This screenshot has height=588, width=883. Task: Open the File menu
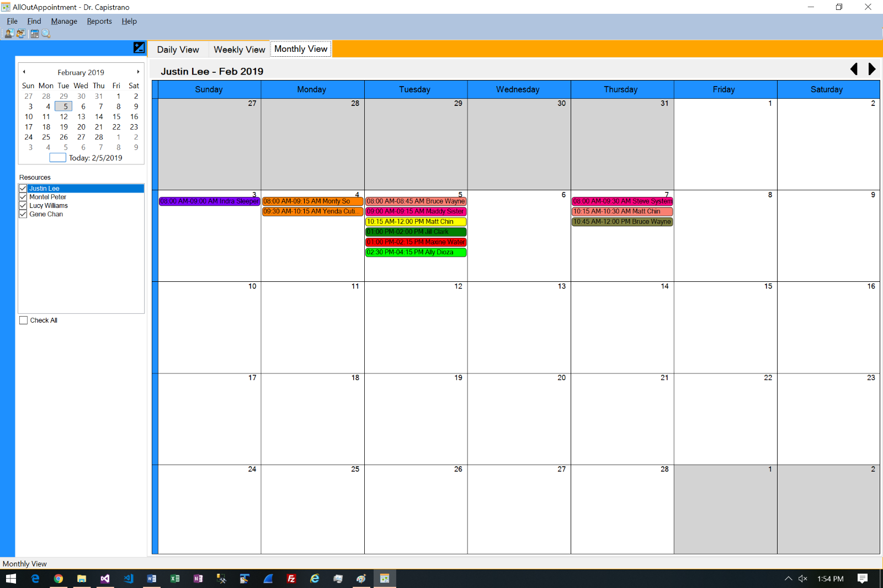click(12, 22)
